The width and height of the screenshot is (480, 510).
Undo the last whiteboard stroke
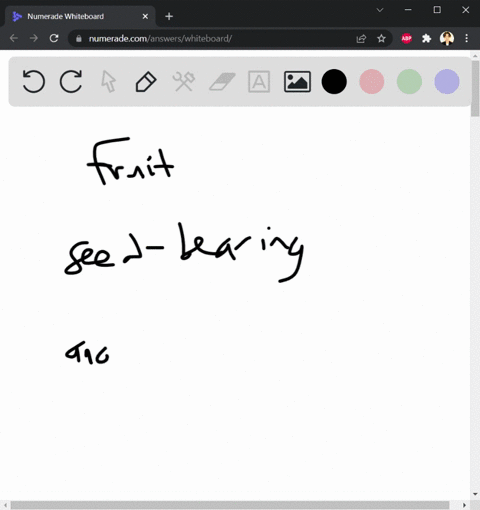[x=34, y=81]
